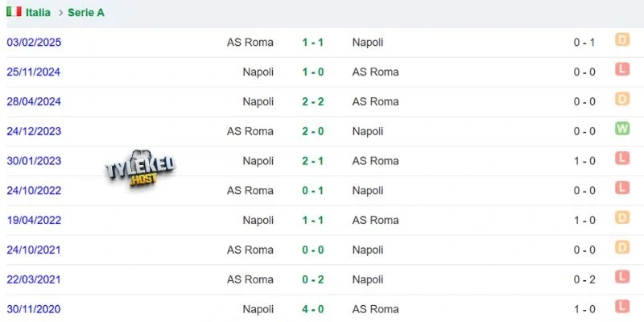Click the D badge for 24/10/2021 match
Image resolution: width=644 pixels, height=322 pixels.
click(621, 247)
